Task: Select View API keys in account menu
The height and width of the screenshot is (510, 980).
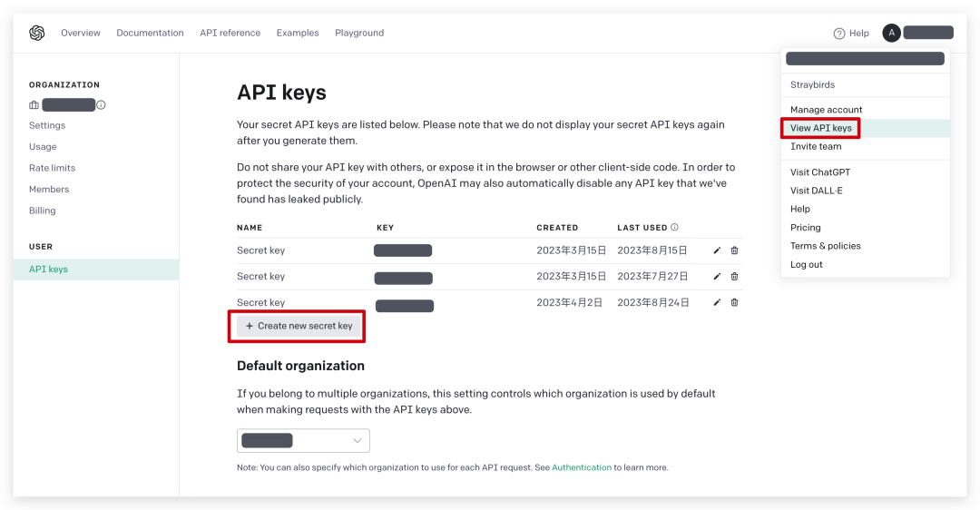Action: tap(820, 128)
